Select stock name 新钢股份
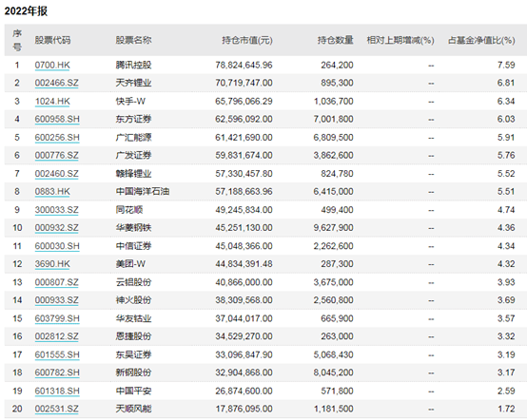 tap(133, 373)
